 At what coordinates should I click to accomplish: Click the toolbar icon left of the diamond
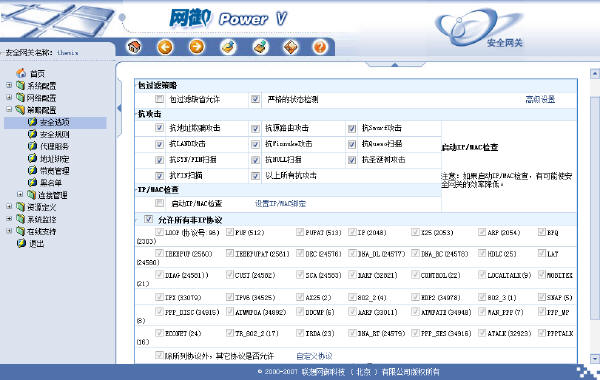(261, 47)
